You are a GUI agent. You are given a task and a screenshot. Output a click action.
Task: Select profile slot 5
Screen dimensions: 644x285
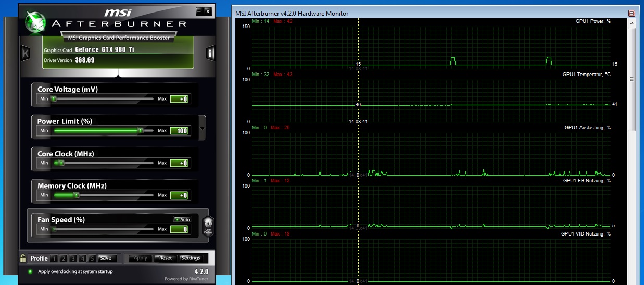(92, 258)
